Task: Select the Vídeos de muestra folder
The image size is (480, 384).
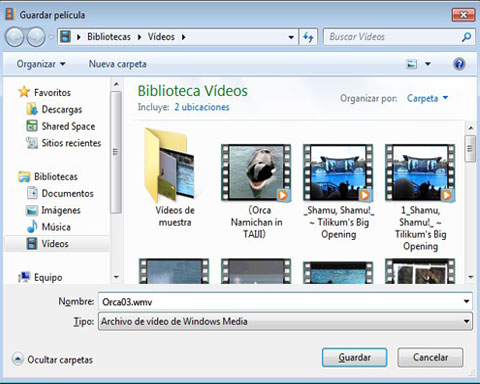Action: click(174, 178)
